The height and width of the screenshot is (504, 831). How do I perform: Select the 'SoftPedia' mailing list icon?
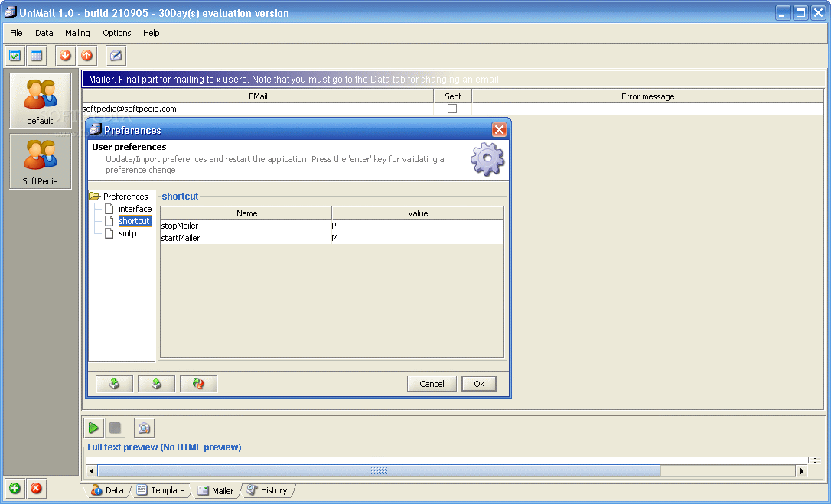41,161
